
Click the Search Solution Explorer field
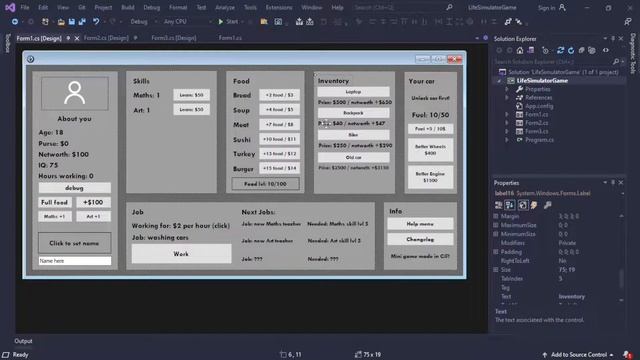point(553,62)
